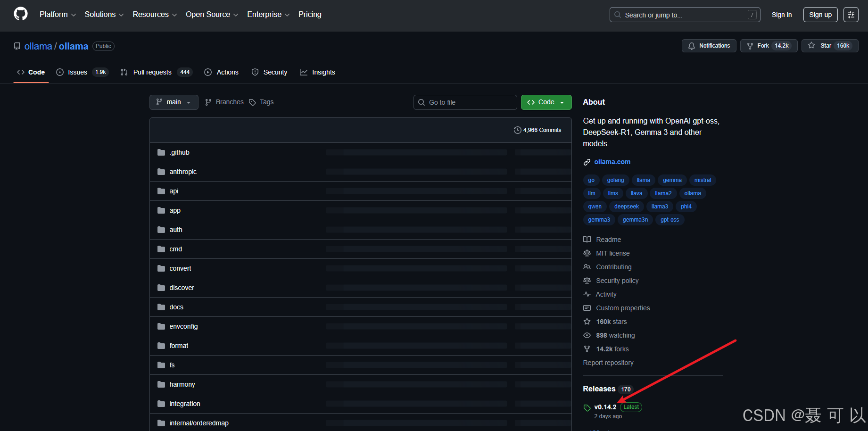View the Branches list
This screenshot has height=431, width=868.
tap(224, 102)
